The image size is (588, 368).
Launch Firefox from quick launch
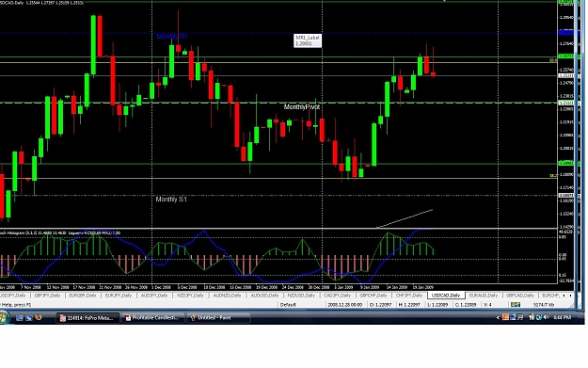coord(38,318)
